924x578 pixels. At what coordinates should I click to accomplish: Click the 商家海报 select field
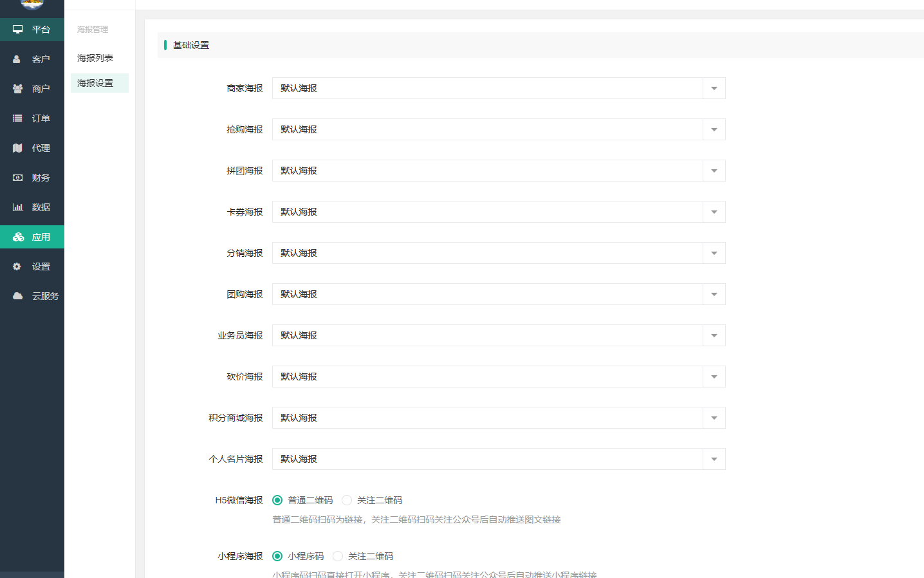tap(499, 88)
